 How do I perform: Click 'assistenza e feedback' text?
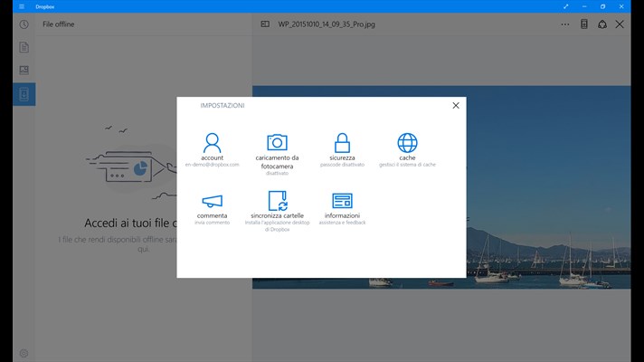[342, 223]
